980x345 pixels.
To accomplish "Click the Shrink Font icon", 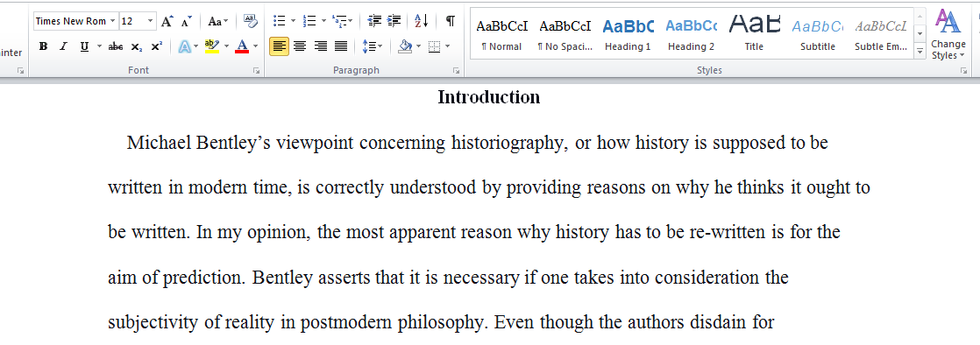I will tap(186, 21).
